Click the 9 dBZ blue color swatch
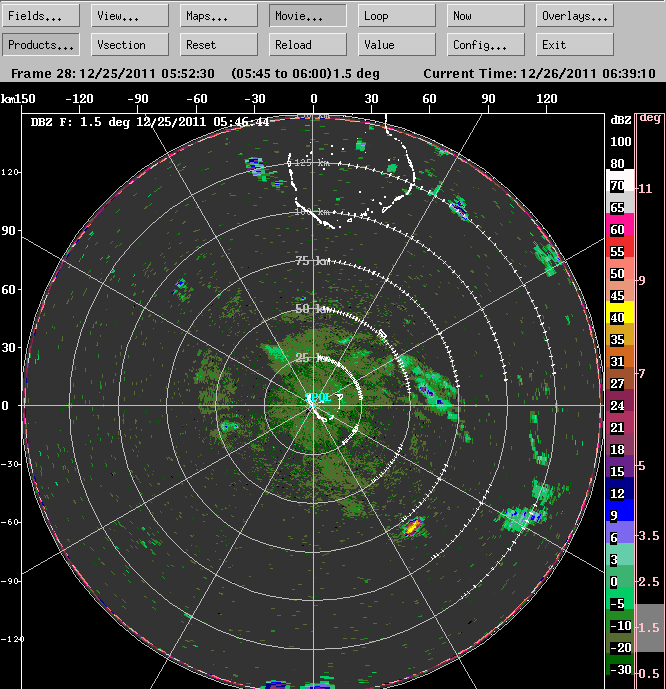666x689 pixels. click(x=620, y=510)
